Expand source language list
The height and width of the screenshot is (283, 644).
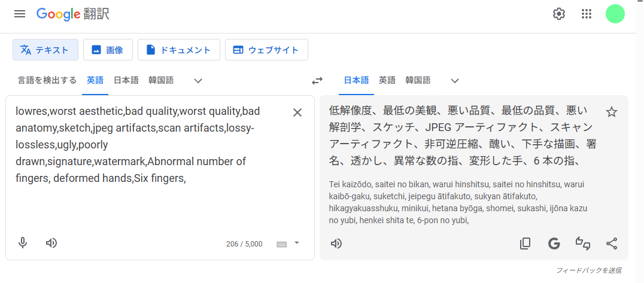[198, 80]
